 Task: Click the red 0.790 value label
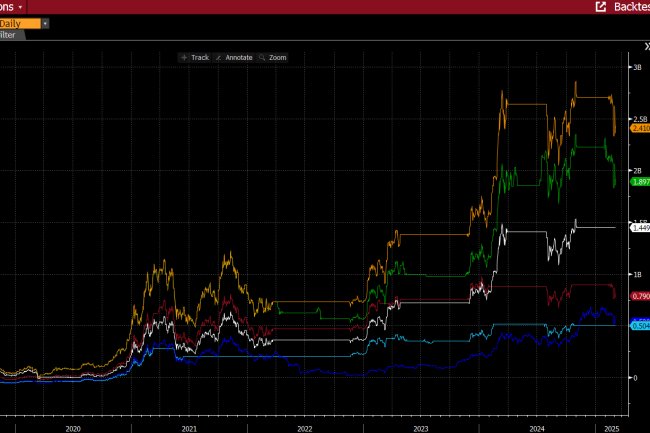tap(640, 296)
